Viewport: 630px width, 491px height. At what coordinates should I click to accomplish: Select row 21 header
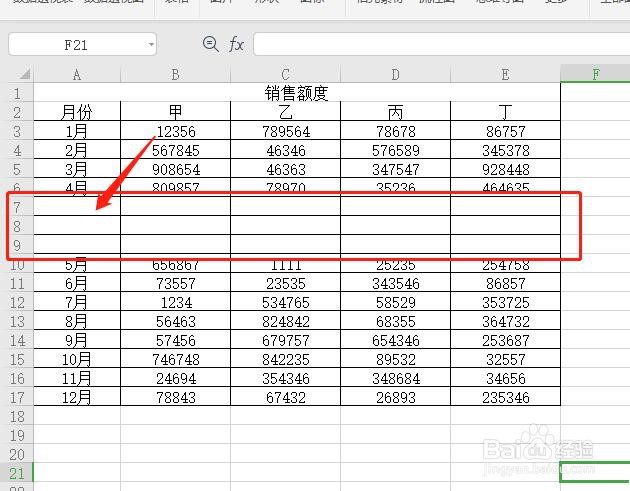click(17, 473)
